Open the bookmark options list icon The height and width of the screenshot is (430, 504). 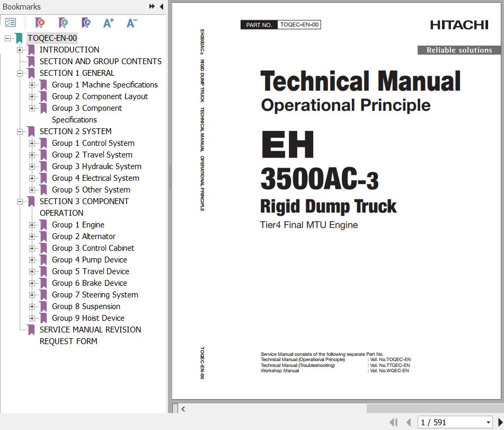pos(10,22)
